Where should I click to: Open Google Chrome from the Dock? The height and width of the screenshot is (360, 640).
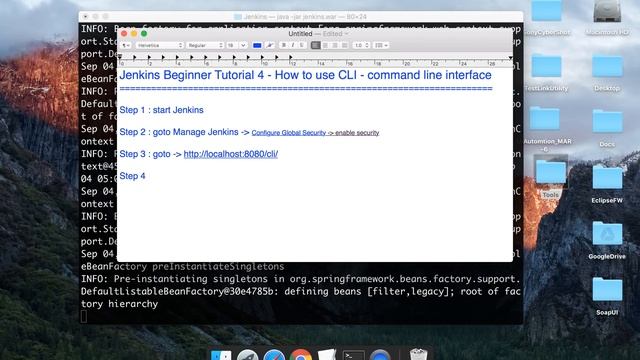click(301, 355)
